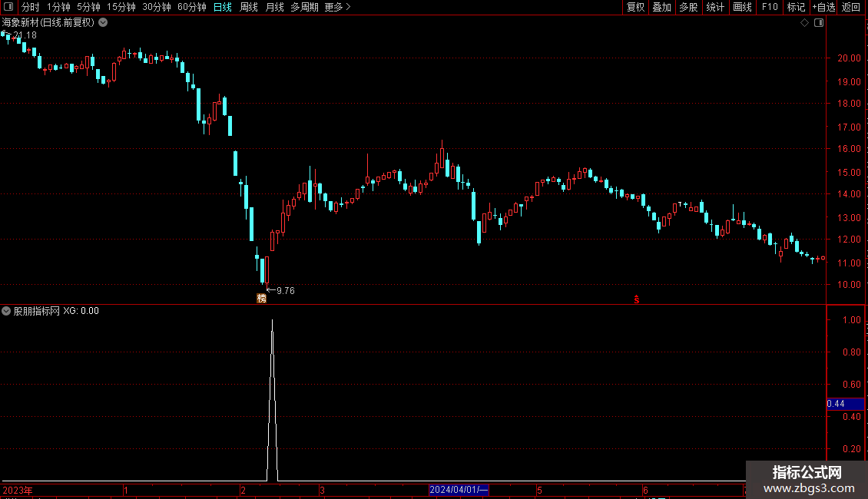Click the 21.18 high price label

click(25, 35)
